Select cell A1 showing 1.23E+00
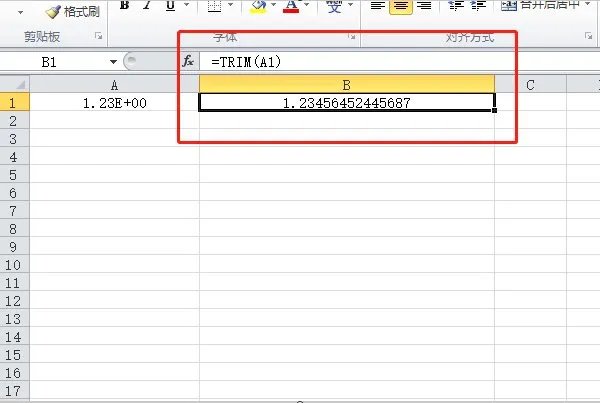The width and height of the screenshot is (600, 403). coord(114,102)
